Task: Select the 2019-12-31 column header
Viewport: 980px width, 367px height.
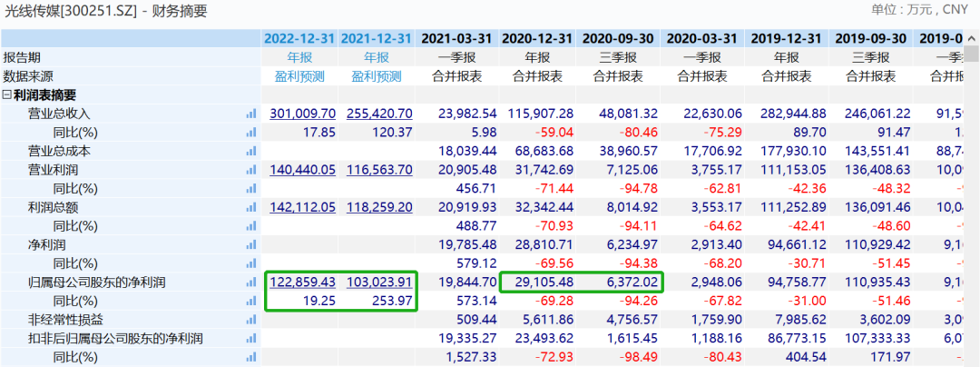Action: pyautogui.click(x=786, y=38)
